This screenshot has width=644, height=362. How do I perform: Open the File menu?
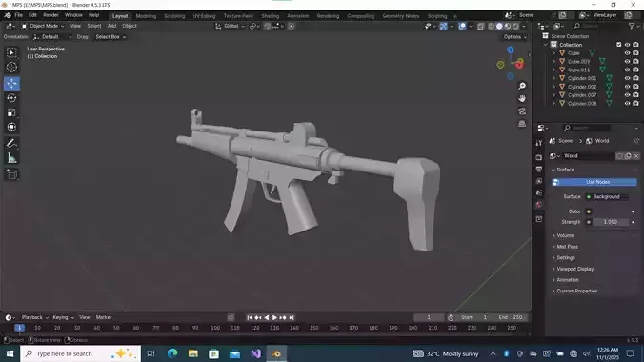(x=18, y=15)
